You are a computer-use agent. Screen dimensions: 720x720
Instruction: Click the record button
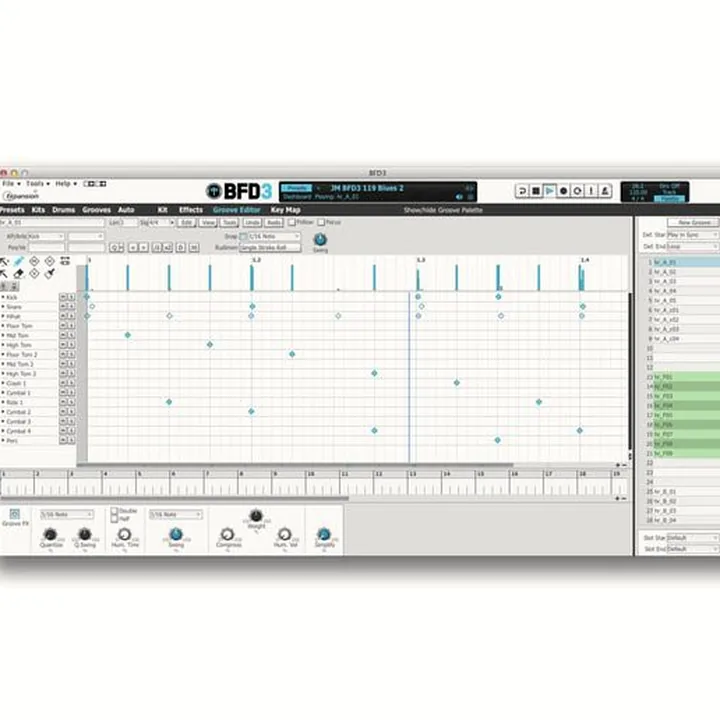pyautogui.click(x=563, y=191)
